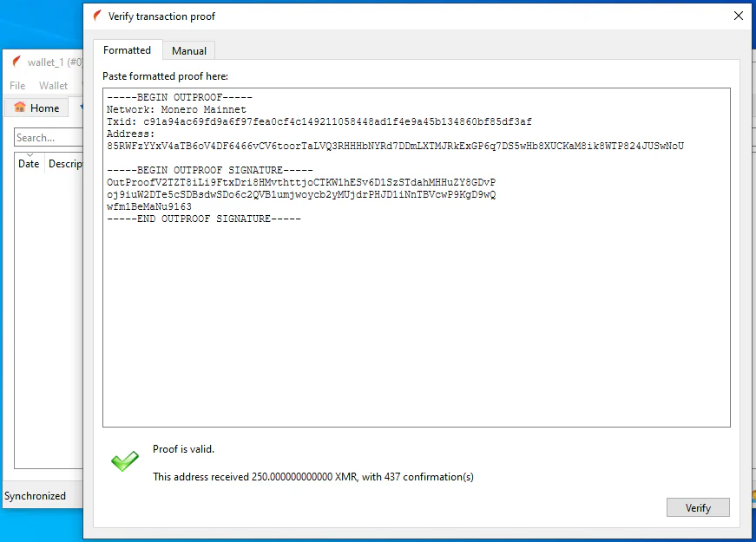
Task: Click the 'Proof is valid.' message
Action: (183, 449)
